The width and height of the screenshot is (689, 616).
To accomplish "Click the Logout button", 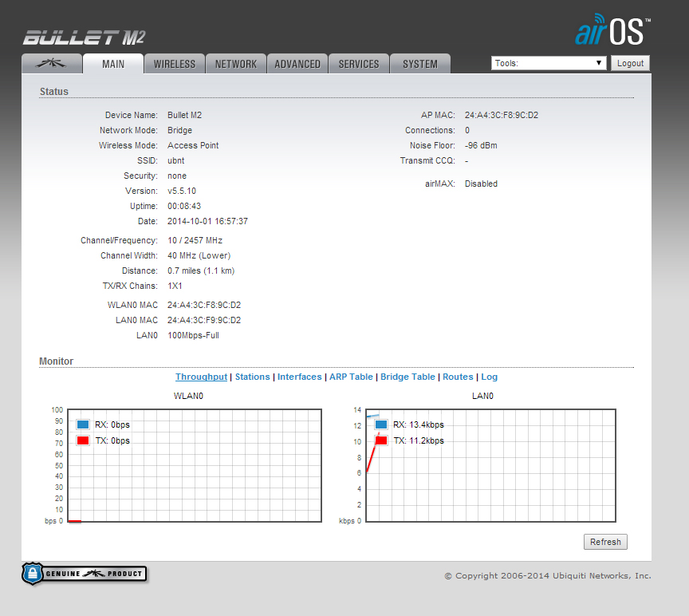I will click(630, 63).
